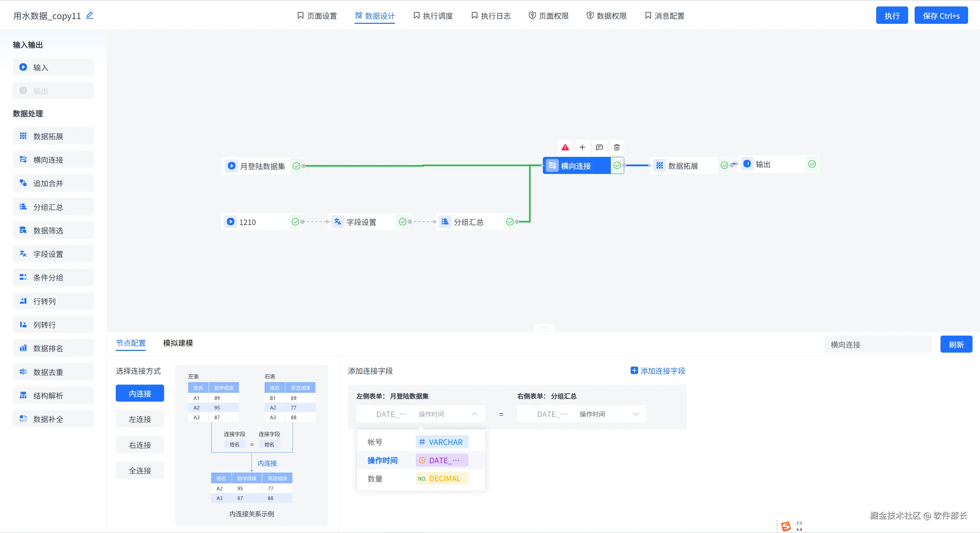Collapse the left table field dropdown
This screenshot has height=533, width=980.
[474, 414]
